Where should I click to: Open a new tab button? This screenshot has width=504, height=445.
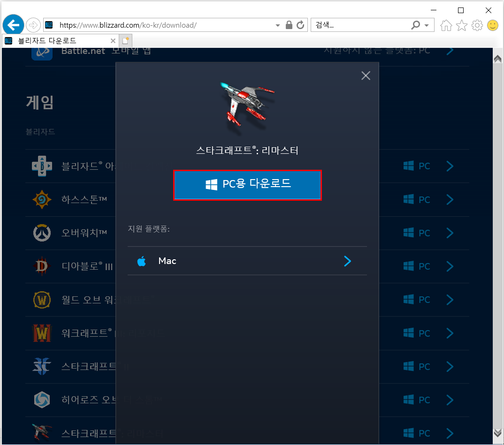(x=126, y=41)
